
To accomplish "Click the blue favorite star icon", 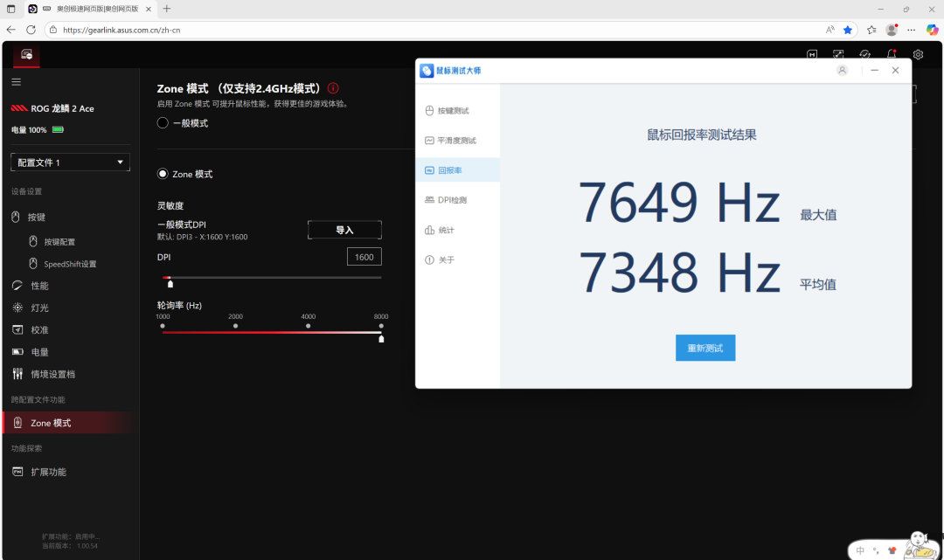I will click(848, 30).
